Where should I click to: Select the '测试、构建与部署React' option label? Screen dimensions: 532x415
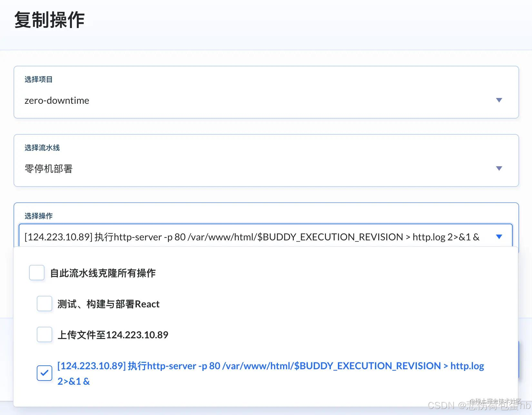108,304
